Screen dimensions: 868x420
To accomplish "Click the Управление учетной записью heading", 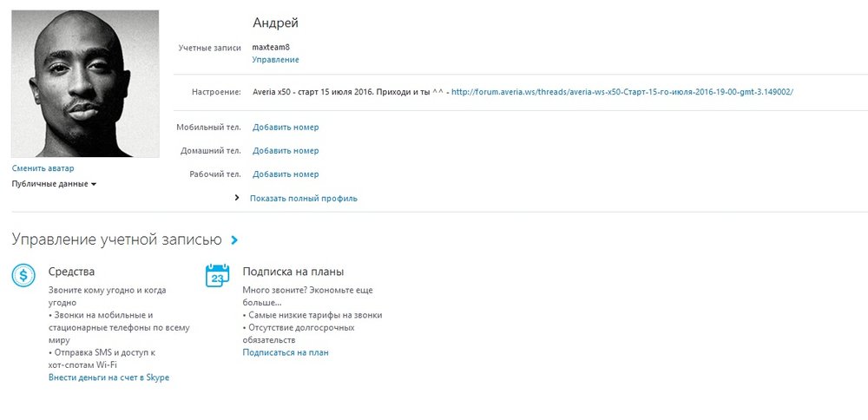I will [x=116, y=240].
